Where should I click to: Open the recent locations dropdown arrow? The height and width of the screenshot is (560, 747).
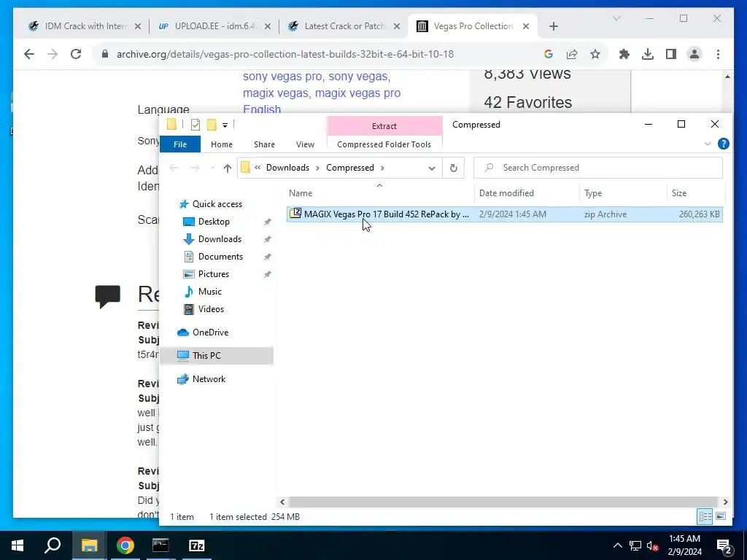212,168
